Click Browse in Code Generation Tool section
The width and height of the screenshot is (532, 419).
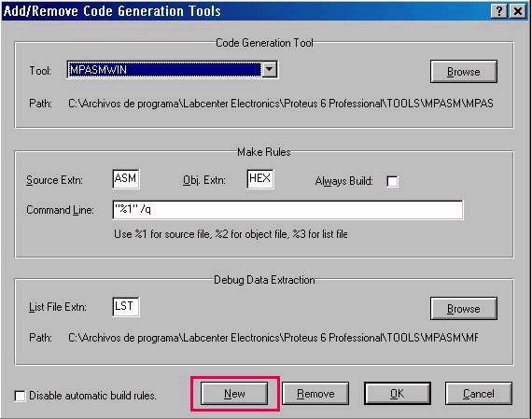click(x=464, y=72)
